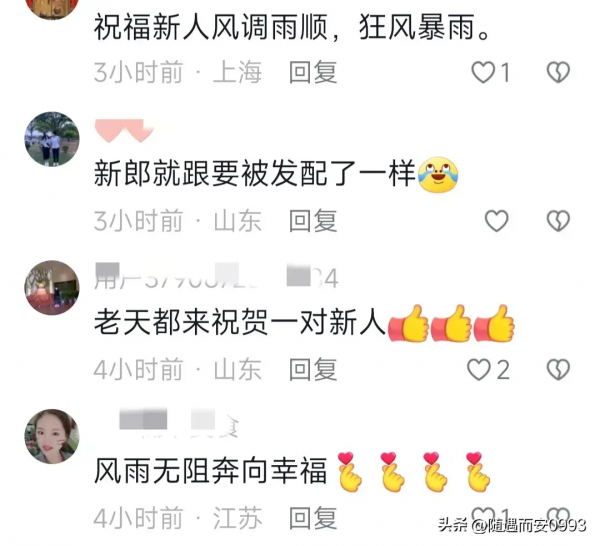Like the 新郎就跟要被发配了一样 comment
This screenshot has height=546, width=600.
496,221
